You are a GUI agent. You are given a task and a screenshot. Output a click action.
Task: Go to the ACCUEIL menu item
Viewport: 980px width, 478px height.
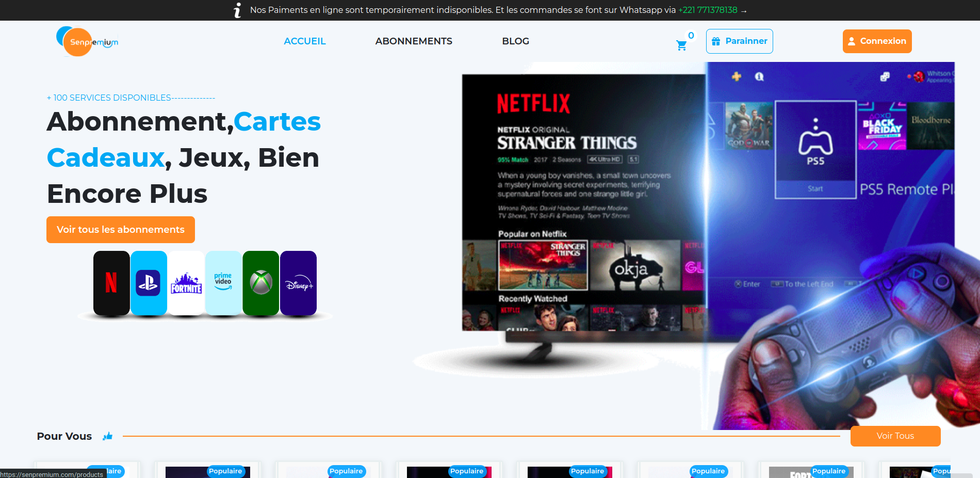(x=305, y=41)
